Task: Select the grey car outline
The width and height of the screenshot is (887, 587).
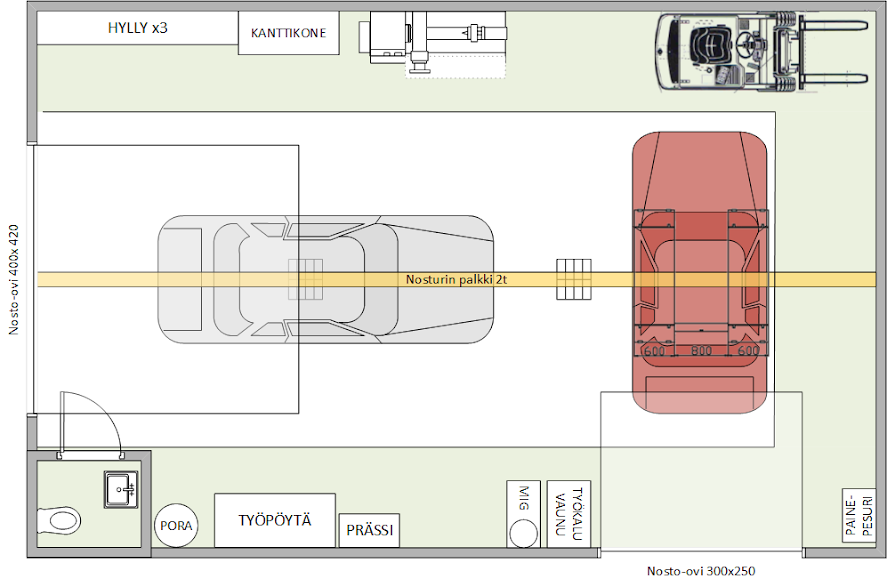Action: (325, 279)
